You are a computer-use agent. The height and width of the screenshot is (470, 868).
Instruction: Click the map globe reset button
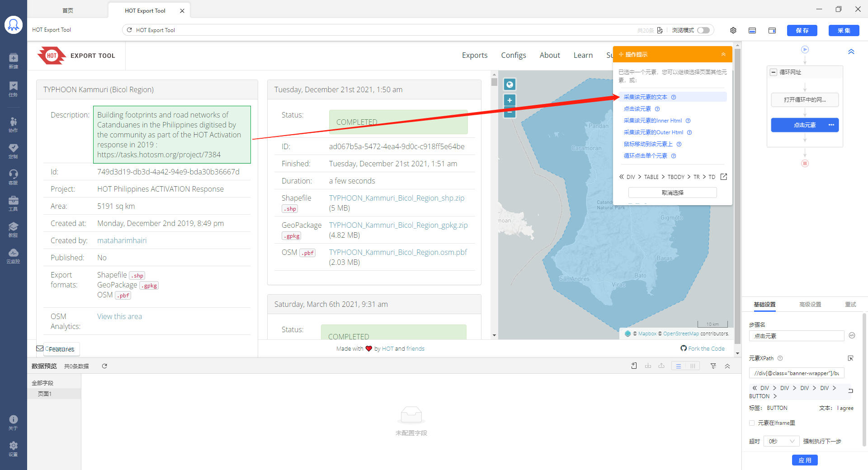pyautogui.click(x=509, y=85)
